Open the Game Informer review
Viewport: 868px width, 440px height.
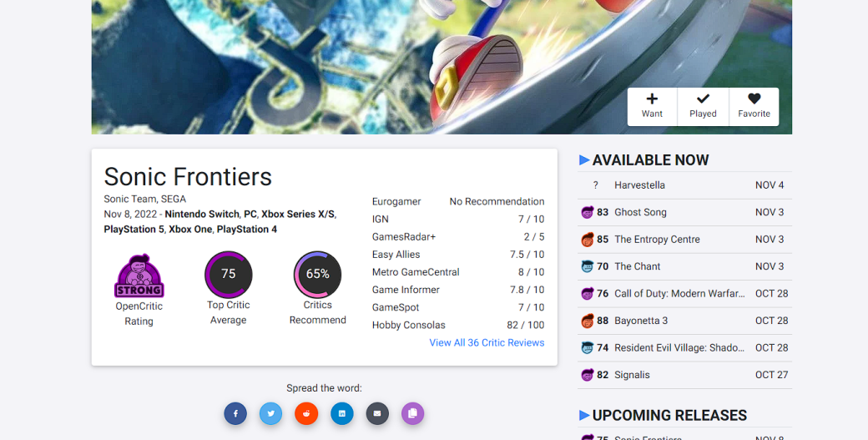click(x=458, y=290)
